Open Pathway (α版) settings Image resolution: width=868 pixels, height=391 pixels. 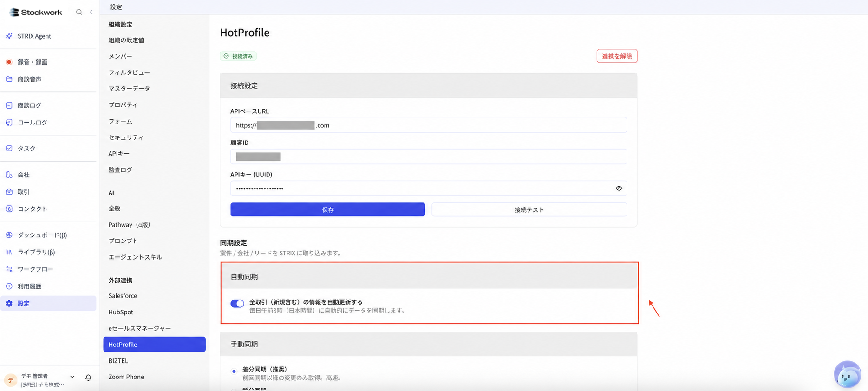tap(130, 225)
